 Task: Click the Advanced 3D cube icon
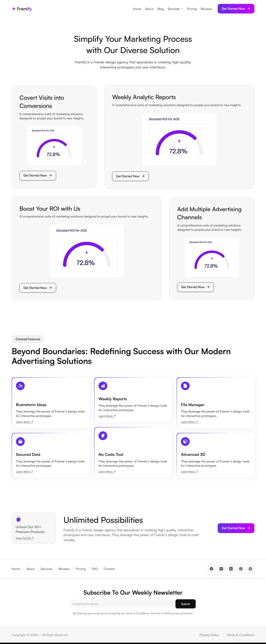pos(185,441)
